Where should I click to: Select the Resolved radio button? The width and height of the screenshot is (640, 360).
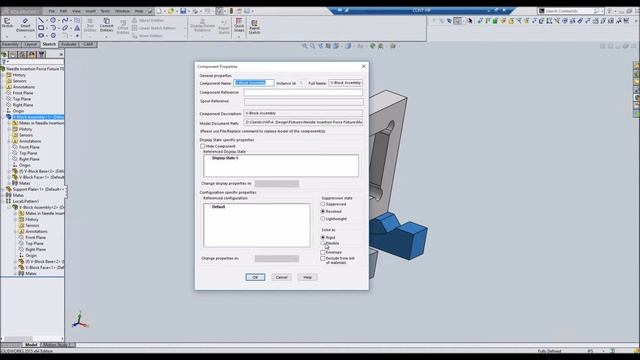[323, 211]
